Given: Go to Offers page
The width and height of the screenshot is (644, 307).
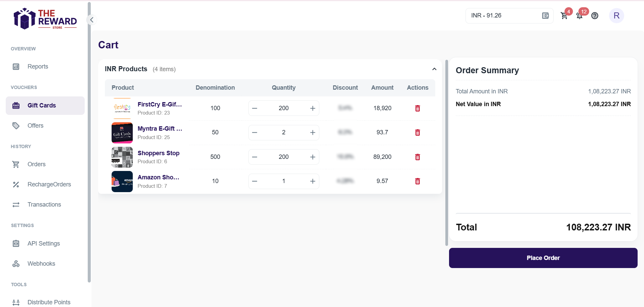Looking at the screenshot, I should coord(45,126).
